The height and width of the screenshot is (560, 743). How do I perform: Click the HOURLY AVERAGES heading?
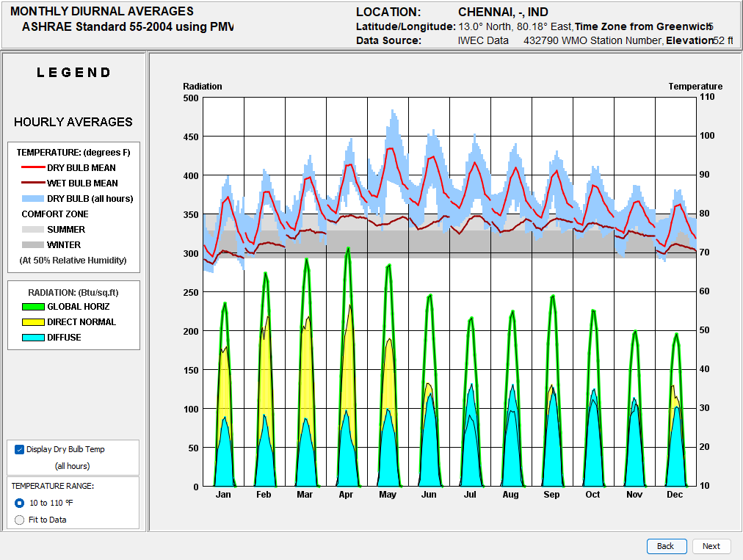73,123
